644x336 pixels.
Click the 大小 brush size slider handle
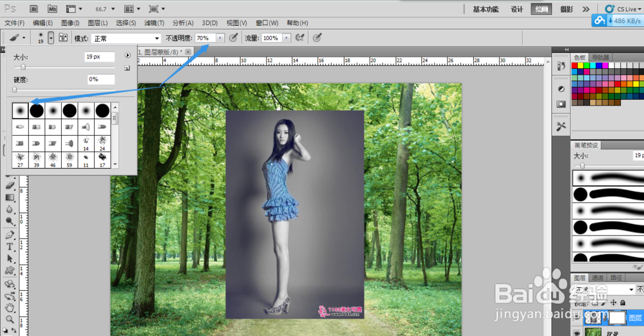pyautogui.click(x=23, y=67)
